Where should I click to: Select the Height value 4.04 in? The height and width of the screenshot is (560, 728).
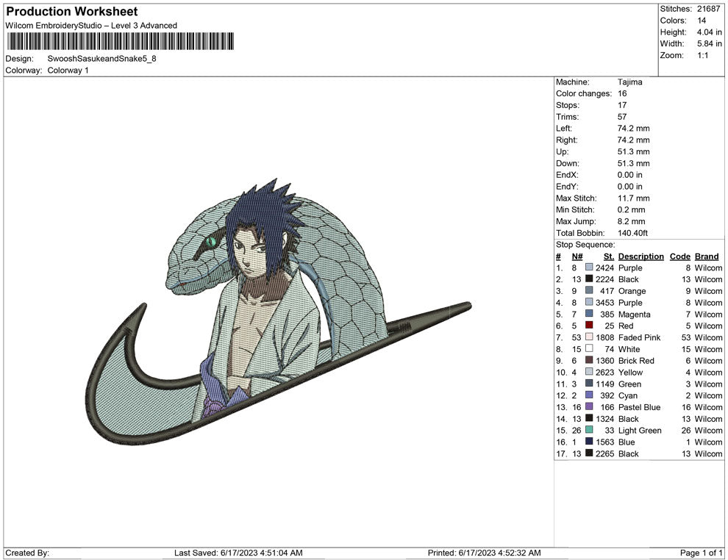tap(709, 32)
